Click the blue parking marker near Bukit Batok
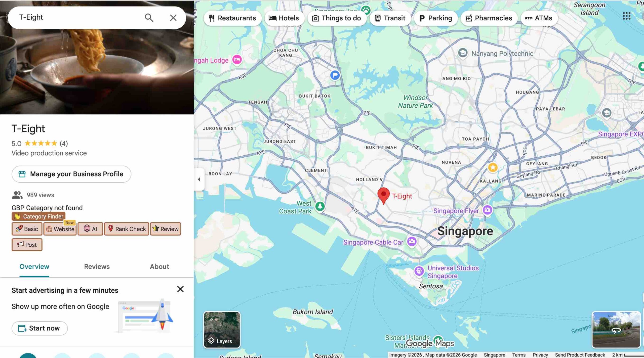The width and height of the screenshot is (644, 358). [335, 75]
